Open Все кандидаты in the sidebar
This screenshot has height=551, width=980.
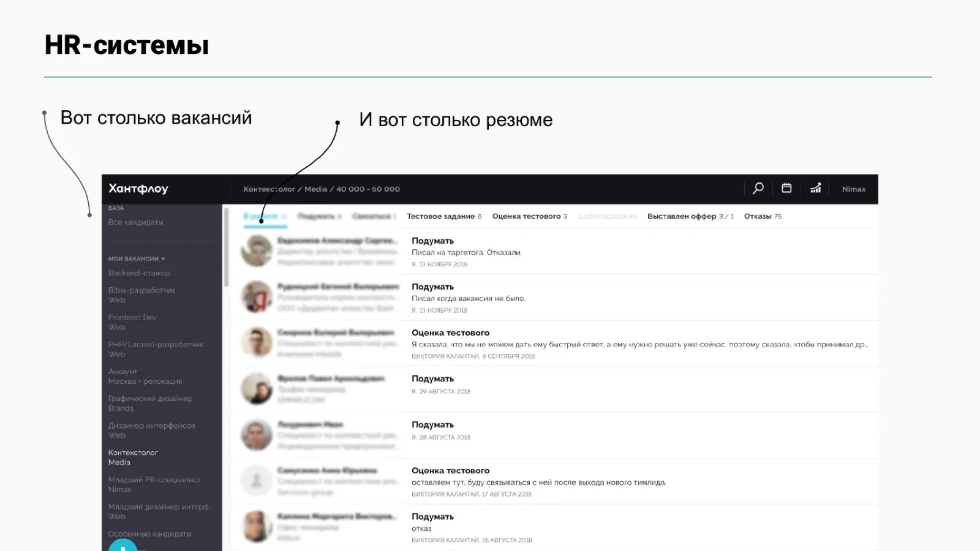[x=136, y=222]
